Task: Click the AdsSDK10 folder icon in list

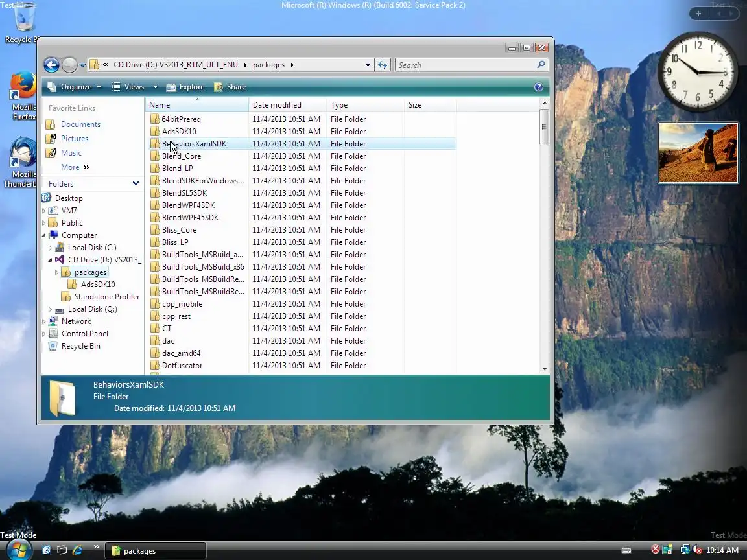Action: (155, 131)
